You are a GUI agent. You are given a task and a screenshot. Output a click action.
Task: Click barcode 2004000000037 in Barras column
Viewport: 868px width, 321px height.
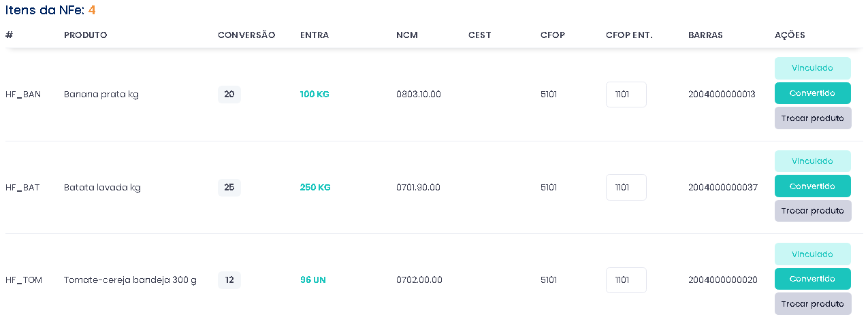[722, 187]
